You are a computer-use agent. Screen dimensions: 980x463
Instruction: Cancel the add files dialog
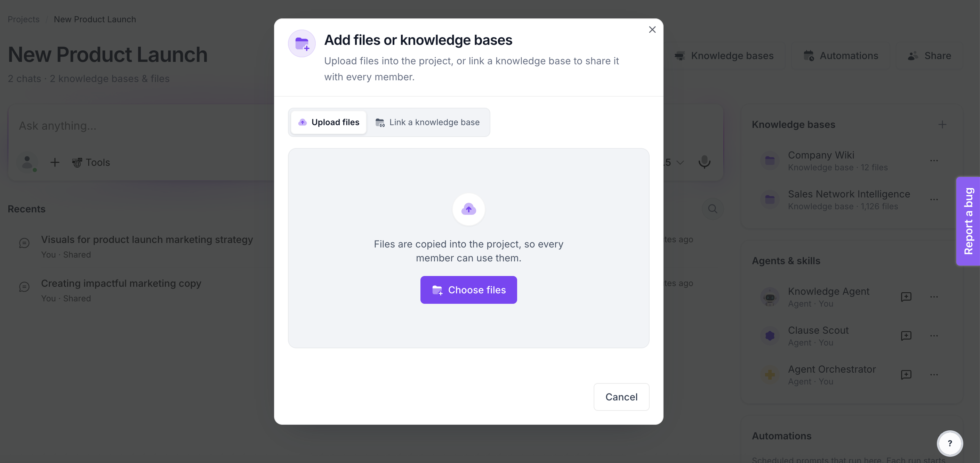(x=621, y=397)
